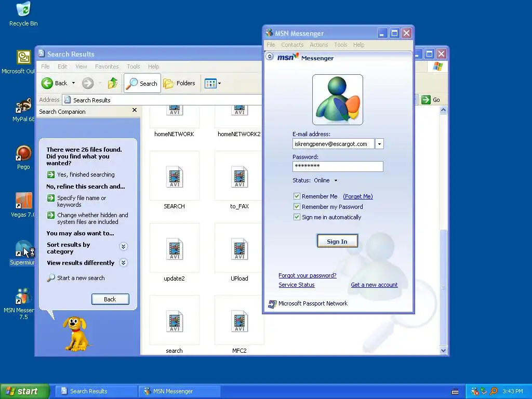
Task: Choose Yes, finished searching
Action: click(81, 175)
